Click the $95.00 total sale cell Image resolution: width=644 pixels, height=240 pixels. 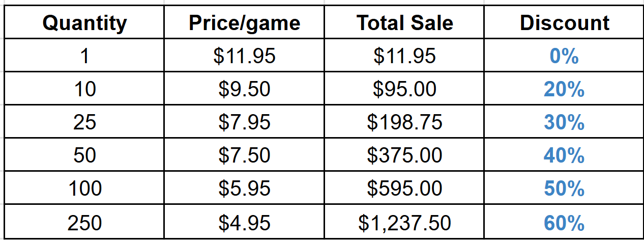tap(404, 90)
